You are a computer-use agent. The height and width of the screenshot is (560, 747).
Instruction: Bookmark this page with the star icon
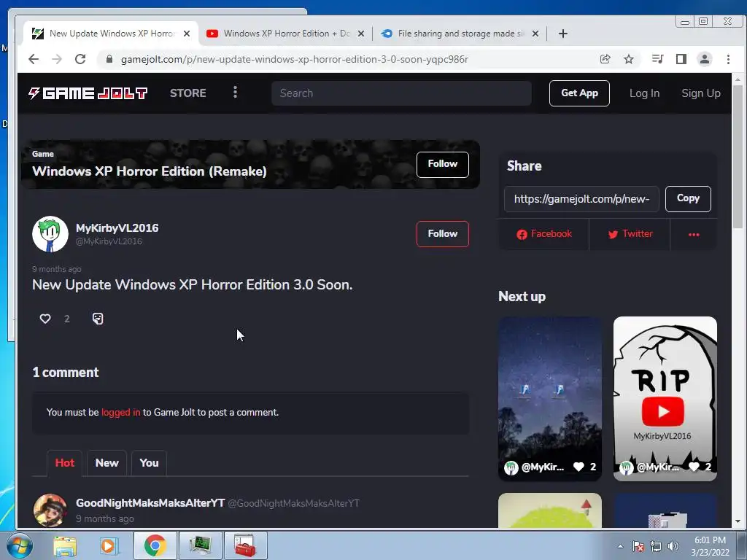[x=629, y=59]
